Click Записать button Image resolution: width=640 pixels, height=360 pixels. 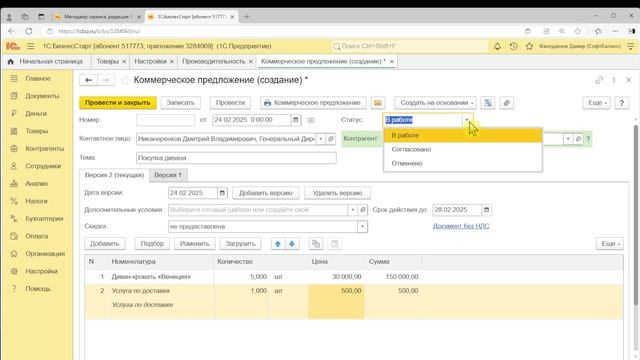[x=180, y=103]
